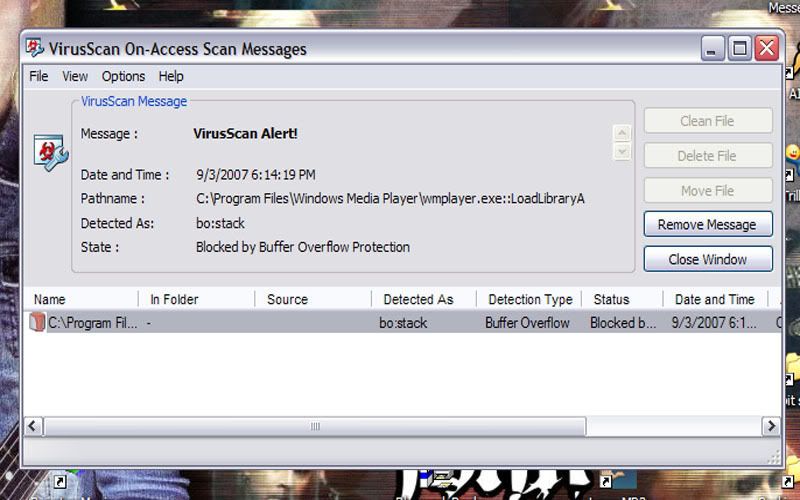Open the File menu
The image size is (800, 500).
[x=38, y=77]
